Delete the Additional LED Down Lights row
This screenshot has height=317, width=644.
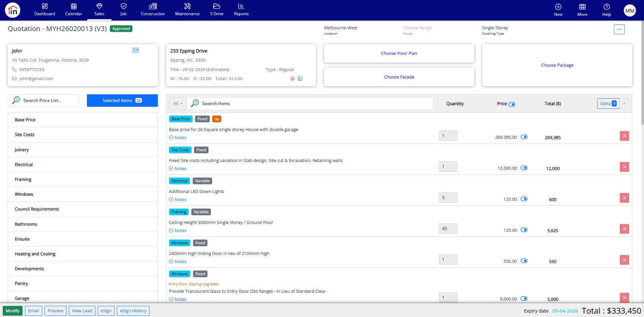(x=624, y=198)
